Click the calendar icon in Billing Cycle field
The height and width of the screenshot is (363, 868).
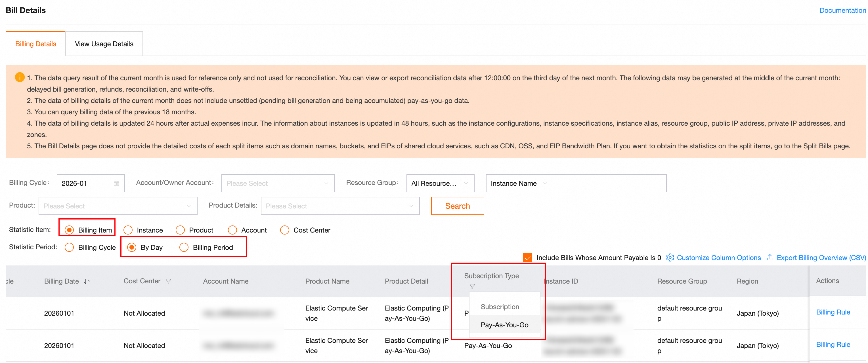click(116, 183)
